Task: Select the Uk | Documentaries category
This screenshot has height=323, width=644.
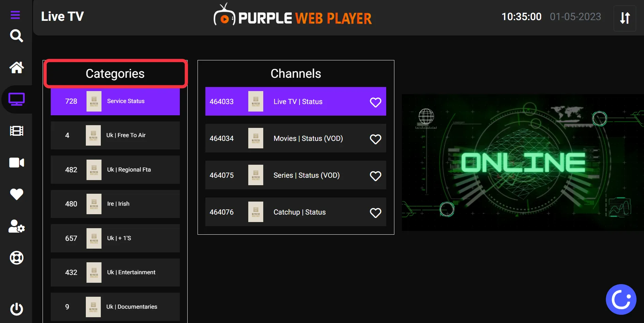Action: [x=115, y=307]
